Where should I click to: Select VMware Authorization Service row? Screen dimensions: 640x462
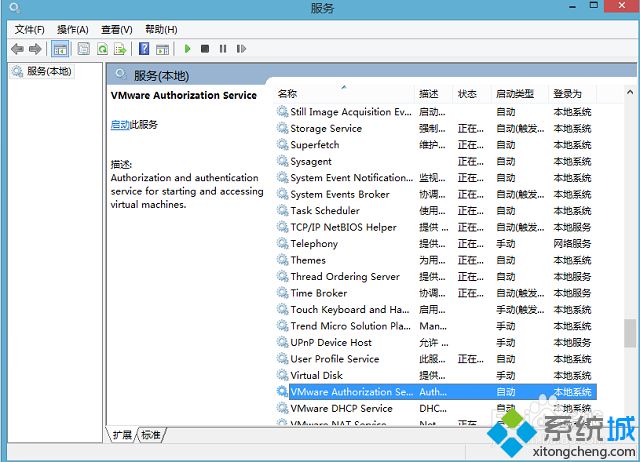436,392
